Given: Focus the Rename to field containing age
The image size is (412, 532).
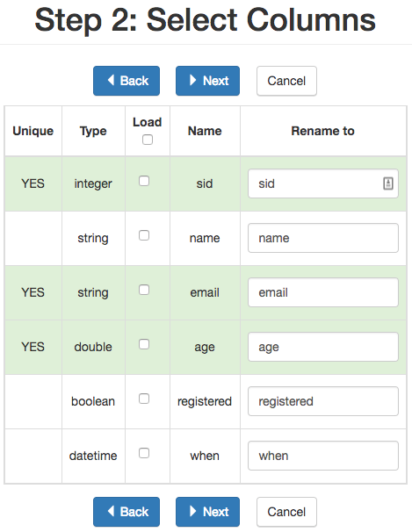Looking at the screenshot, I should 323,347.
